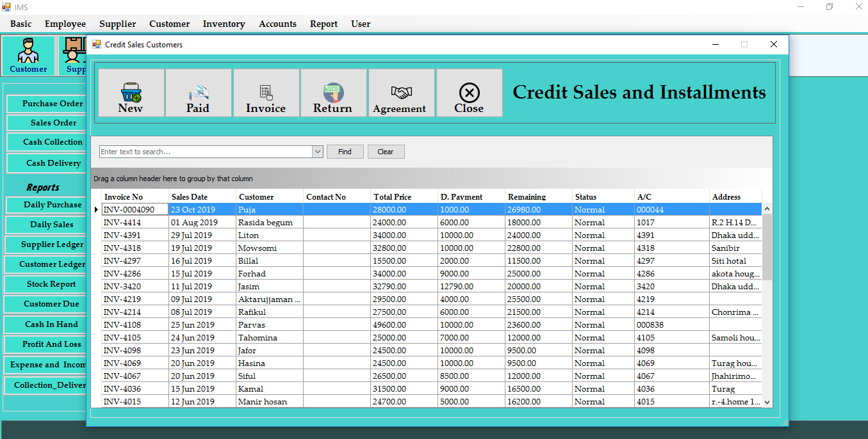The image size is (868, 439).
Task: Click the Supplier icon in sidebar
Action: 73,54
